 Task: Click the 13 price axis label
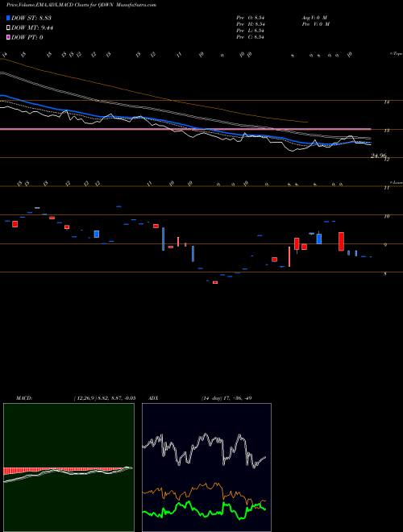[387, 131]
